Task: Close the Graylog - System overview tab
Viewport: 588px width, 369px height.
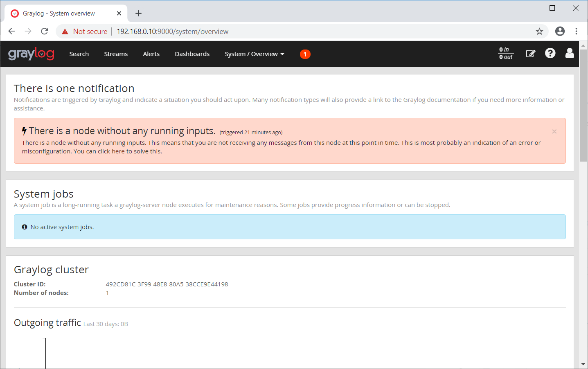Action: 119,13
